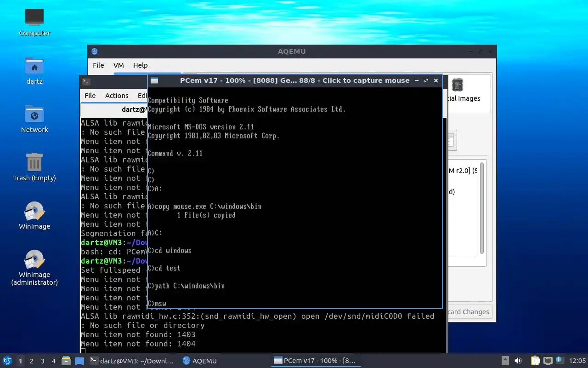Click the AQEMU window title text
Screen dimensions: 588x368
(x=292, y=52)
